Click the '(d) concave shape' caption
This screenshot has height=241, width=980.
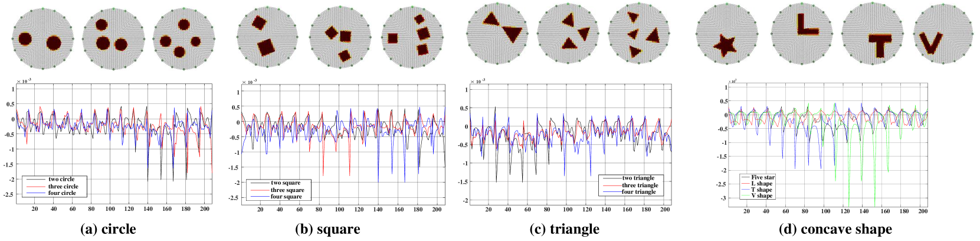click(x=835, y=229)
